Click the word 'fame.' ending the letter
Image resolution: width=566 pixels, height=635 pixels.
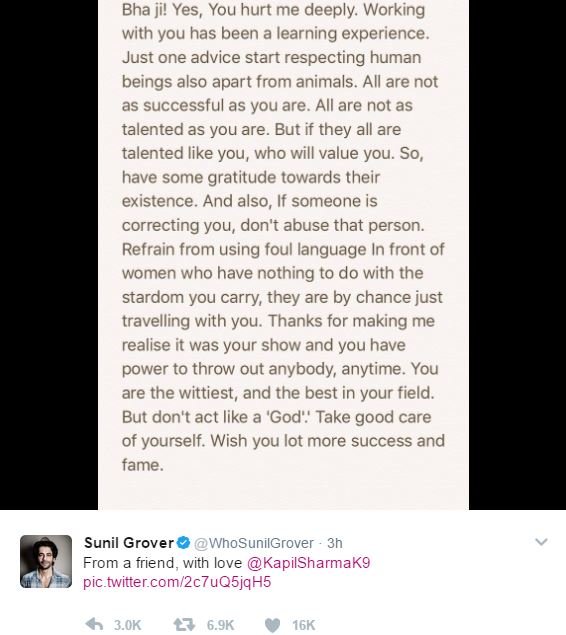point(143,465)
